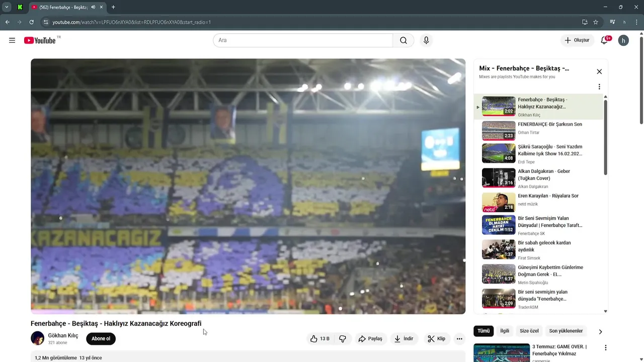Reload the page in browser
Screen dimensions: 644x362
click(31, 22)
